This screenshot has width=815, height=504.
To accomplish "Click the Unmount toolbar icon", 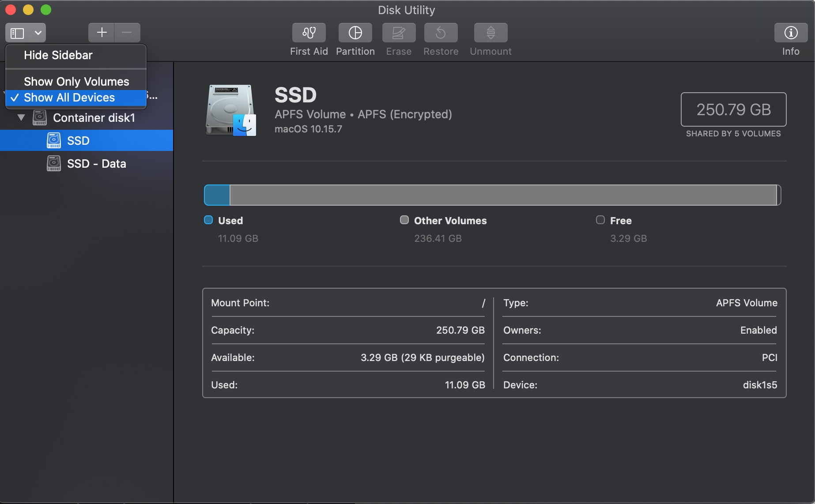I will 491,33.
